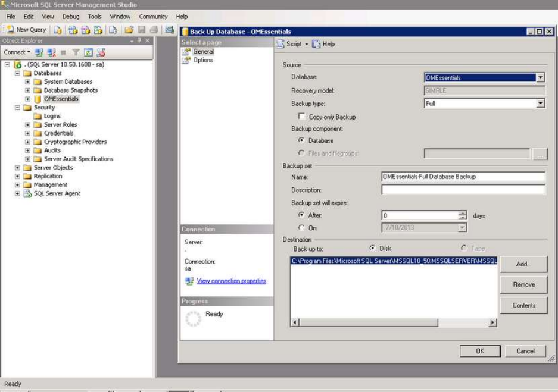Click the Stop square icon in Object Explorer

[x=63, y=52]
